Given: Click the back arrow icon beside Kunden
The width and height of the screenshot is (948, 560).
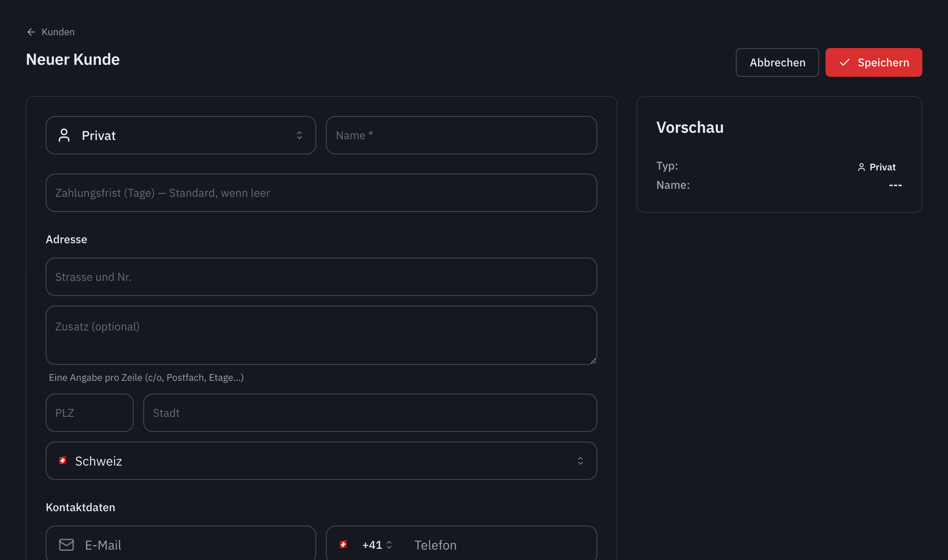Looking at the screenshot, I should coord(31,32).
